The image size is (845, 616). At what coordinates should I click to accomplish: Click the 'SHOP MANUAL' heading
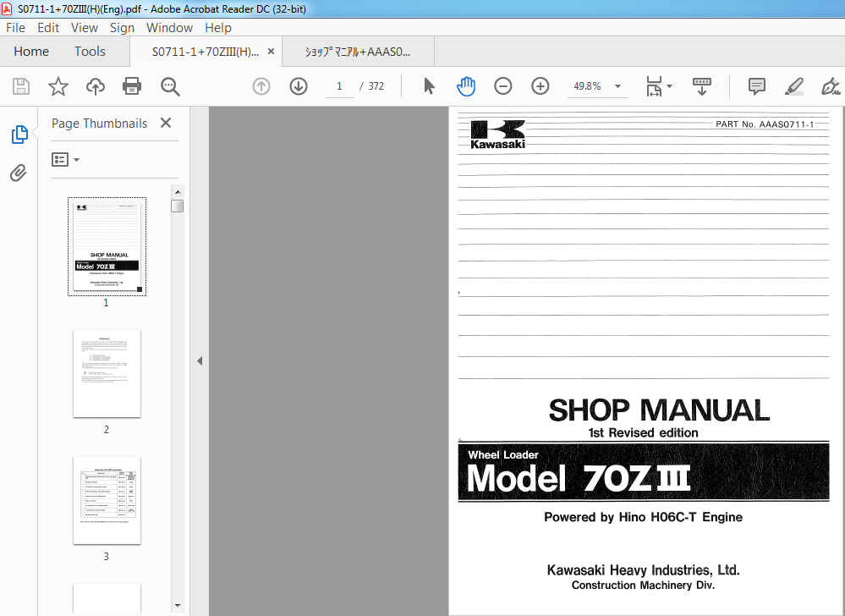point(659,410)
